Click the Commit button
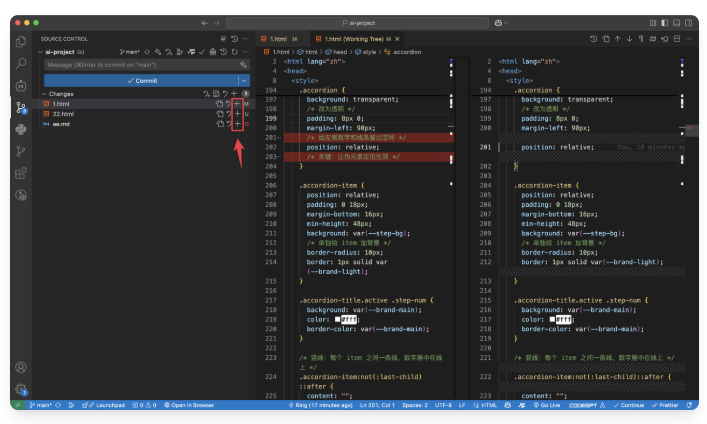This screenshot has height=424, width=707. pyautogui.click(x=141, y=80)
